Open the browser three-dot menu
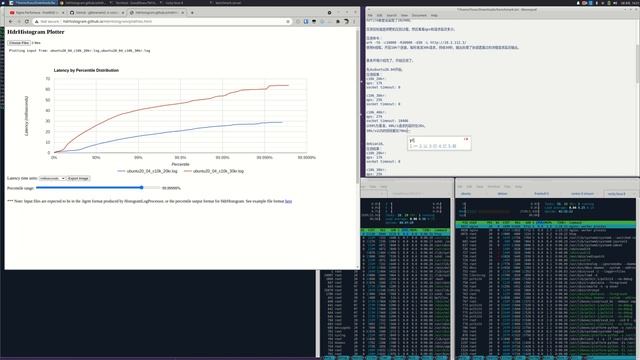 (x=354, y=21)
